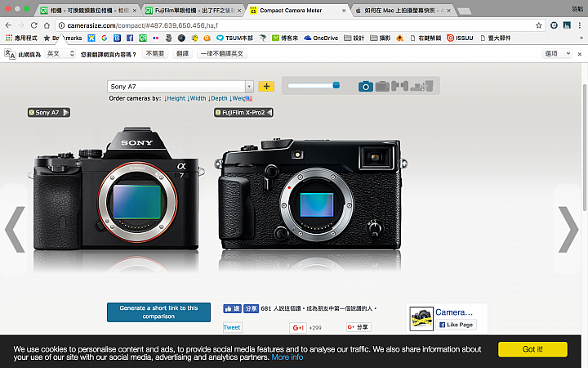This screenshot has width=588, height=368.
Task: Switch to left and right side view icon
Action: (399, 86)
